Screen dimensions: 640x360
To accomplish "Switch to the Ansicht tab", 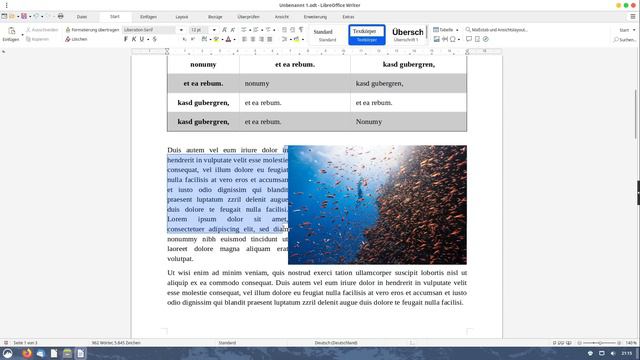I will coord(282,17).
